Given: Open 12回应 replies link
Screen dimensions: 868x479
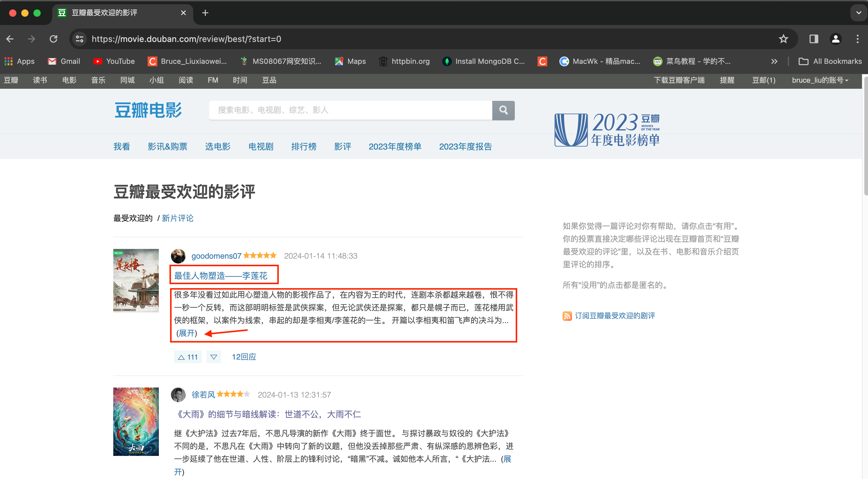Looking at the screenshot, I should [x=244, y=357].
